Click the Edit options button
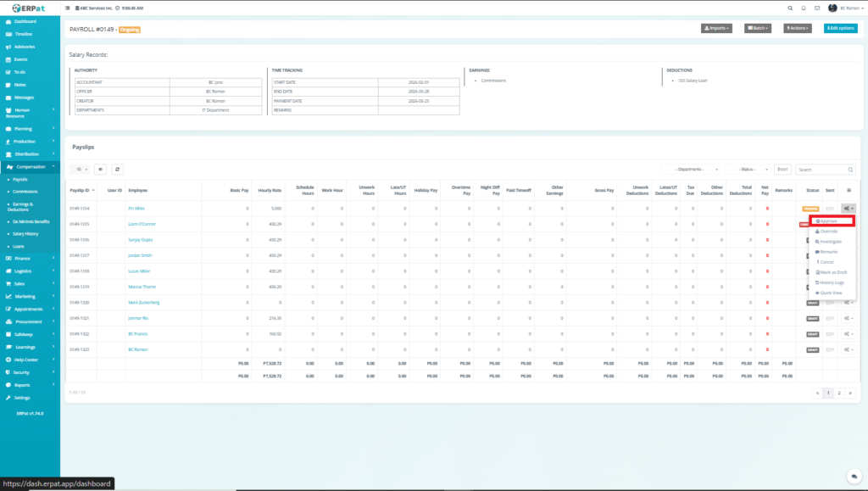Image resolution: width=868 pixels, height=491 pixels. point(839,28)
